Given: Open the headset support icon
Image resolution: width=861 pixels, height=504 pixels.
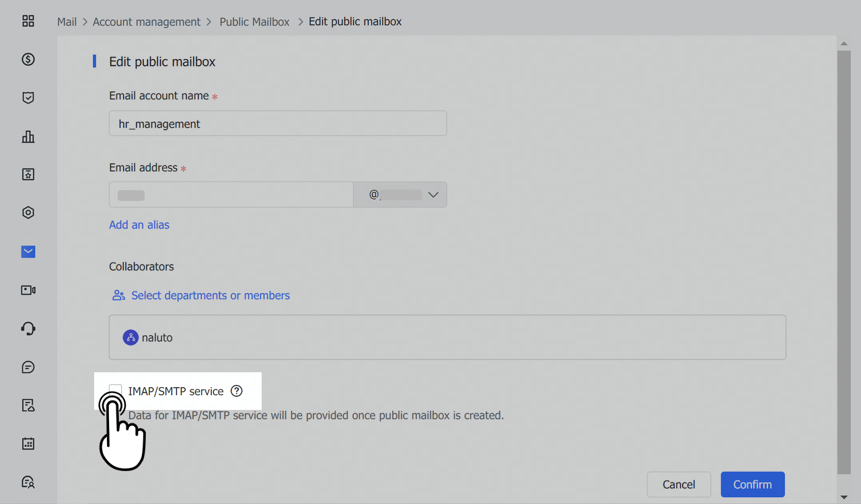Looking at the screenshot, I should (x=28, y=328).
